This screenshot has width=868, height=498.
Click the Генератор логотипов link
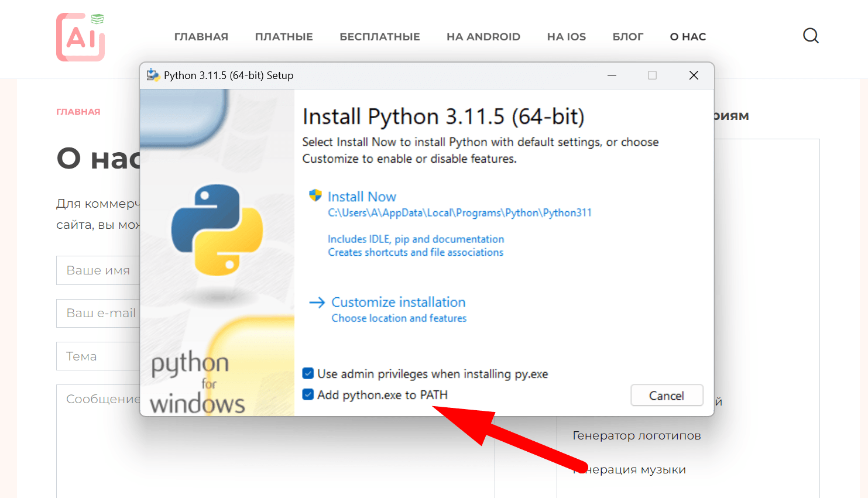coord(636,435)
